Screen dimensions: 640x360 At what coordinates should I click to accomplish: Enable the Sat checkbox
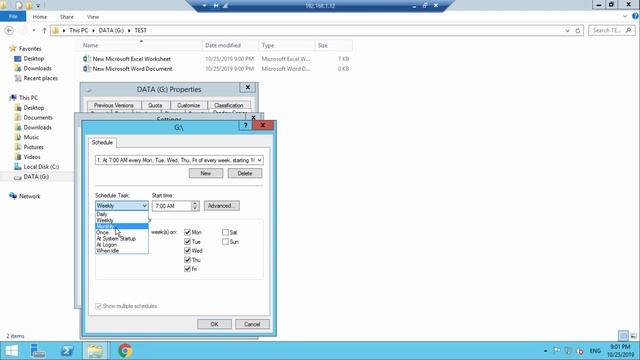[225, 232]
